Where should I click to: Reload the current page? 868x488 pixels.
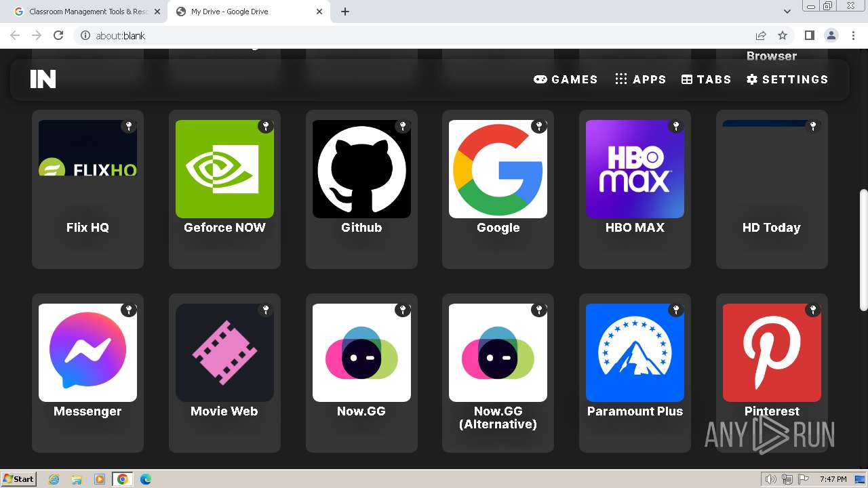(x=58, y=35)
